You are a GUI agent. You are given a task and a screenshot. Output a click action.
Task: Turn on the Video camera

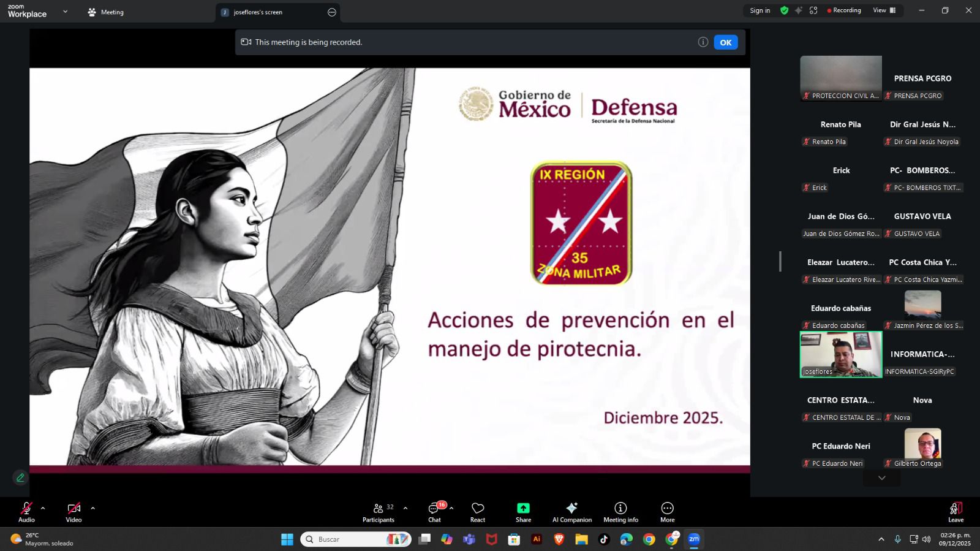[73, 511]
